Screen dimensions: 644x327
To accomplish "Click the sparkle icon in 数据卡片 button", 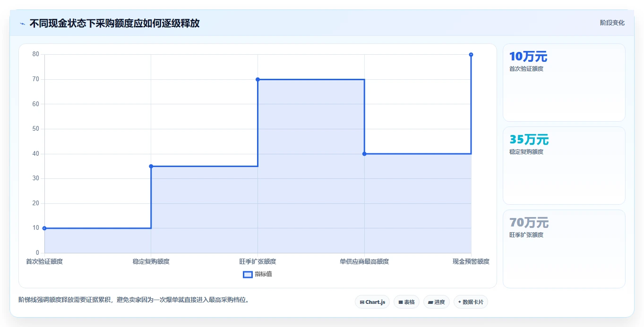I will (x=460, y=302).
